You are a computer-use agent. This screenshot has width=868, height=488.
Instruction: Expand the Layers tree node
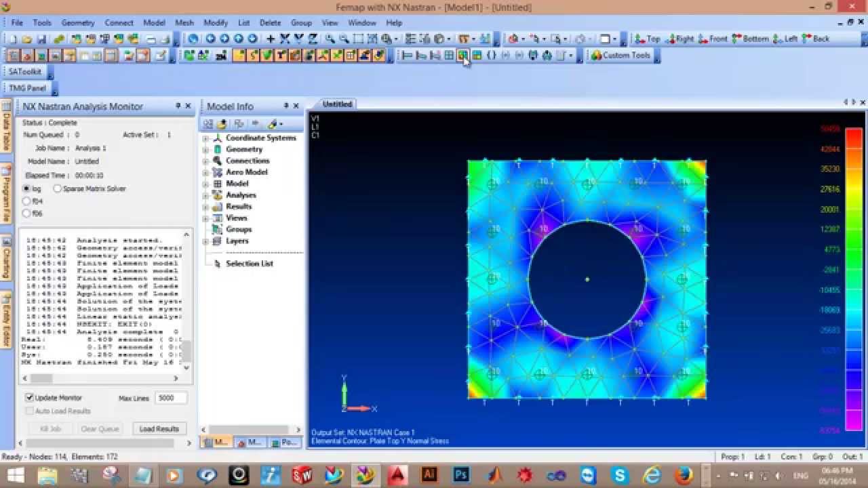(205, 241)
